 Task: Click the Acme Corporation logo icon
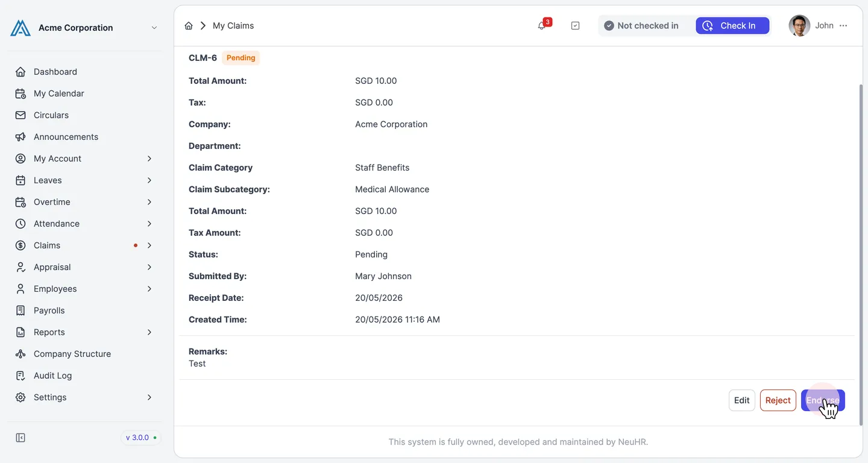coord(20,28)
